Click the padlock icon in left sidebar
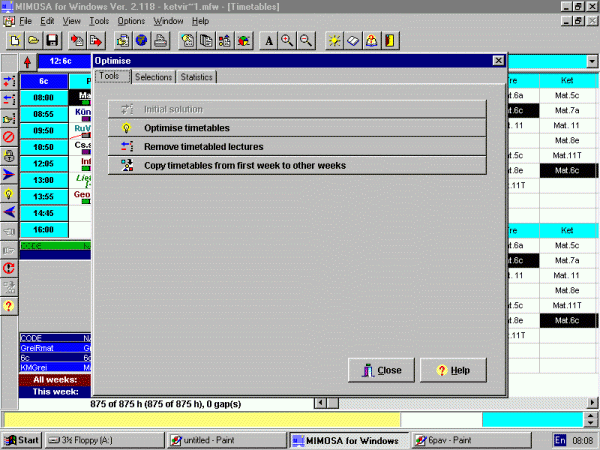Image resolution: width=600 pixels, height=450 pixels. tap(9, 155)
